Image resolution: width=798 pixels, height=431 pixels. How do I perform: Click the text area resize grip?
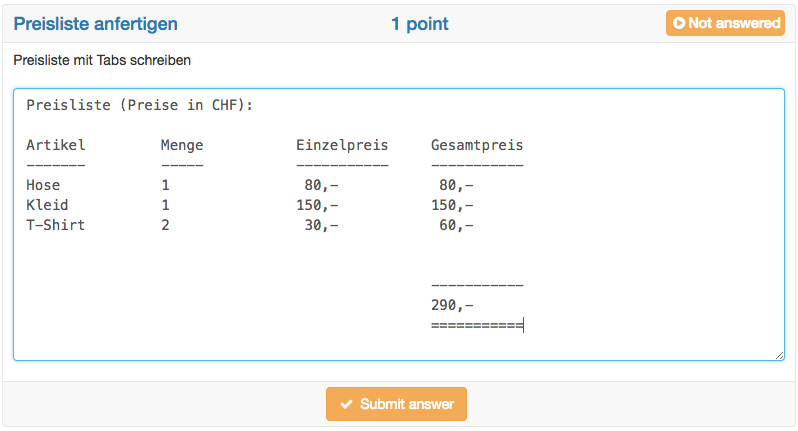[779, 355]
